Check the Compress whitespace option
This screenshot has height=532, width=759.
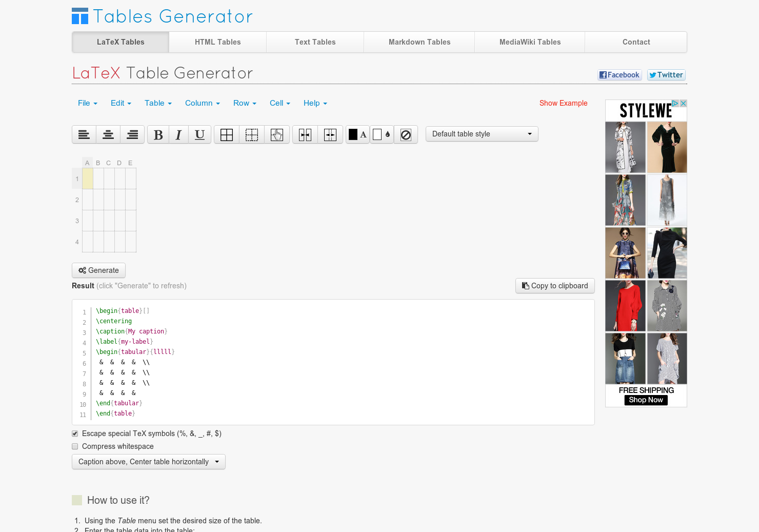[x=75, y=446]
